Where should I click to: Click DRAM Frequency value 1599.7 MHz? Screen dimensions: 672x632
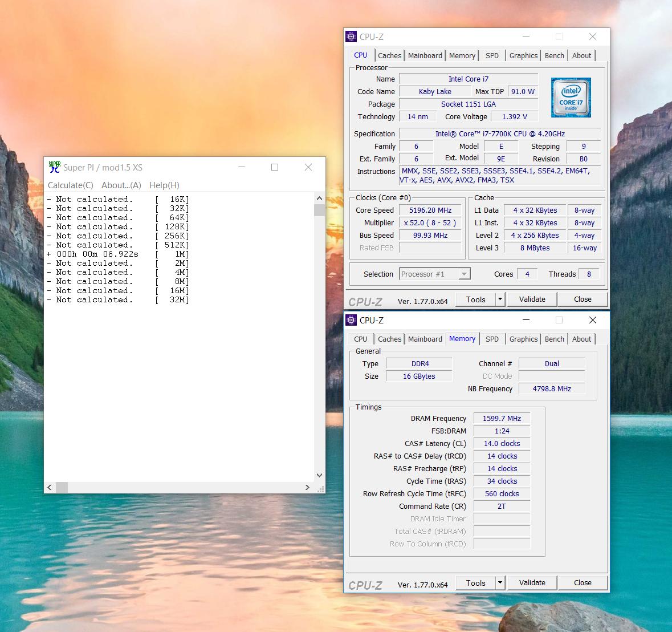click(502, 418)
